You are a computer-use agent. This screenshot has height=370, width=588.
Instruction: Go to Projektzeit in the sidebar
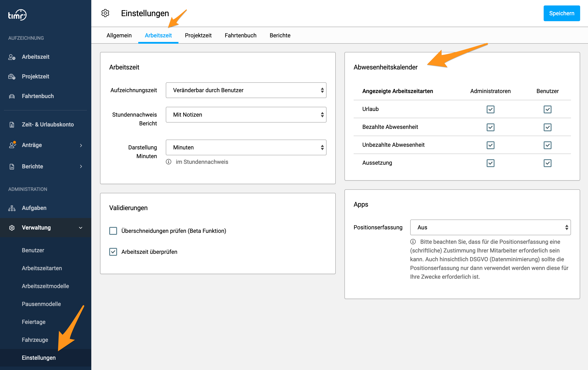pyautogui.click(x=35, y=77)
